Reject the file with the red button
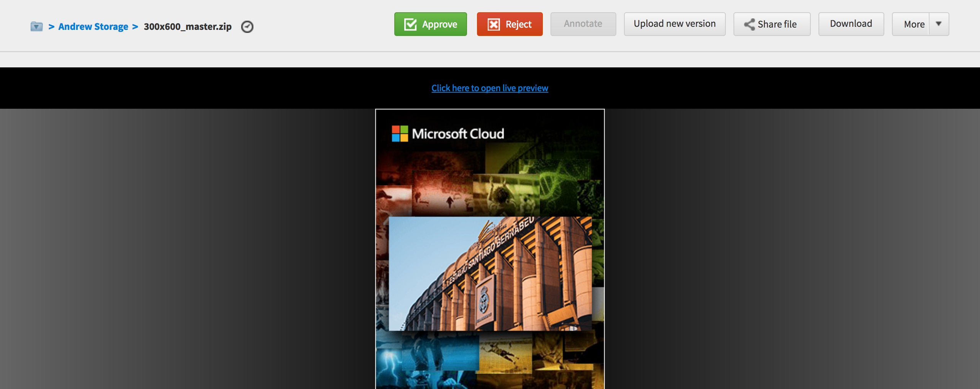The width and height of the screenshot is (980, 389). 510,24
